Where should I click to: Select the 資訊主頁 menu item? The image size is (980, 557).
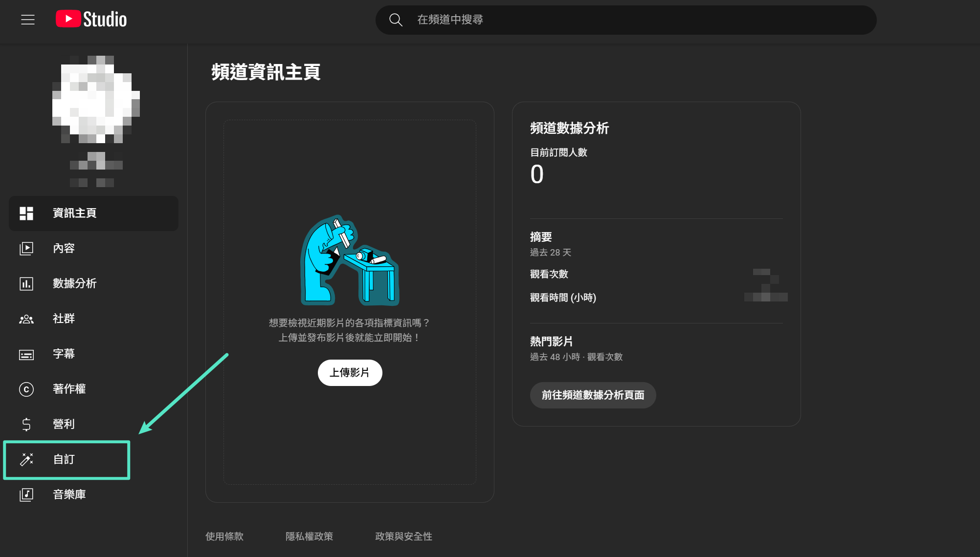pyautogui.click(x=75, y=213)
